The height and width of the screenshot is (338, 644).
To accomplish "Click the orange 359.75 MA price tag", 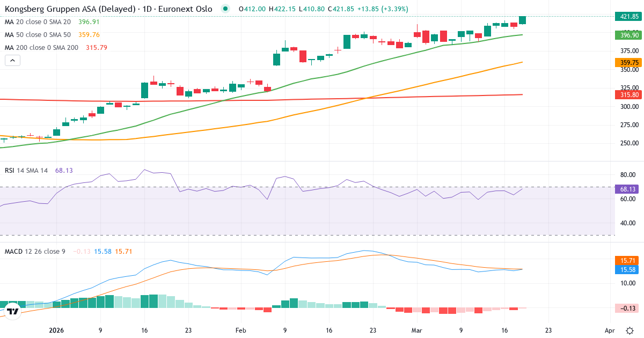I will [x=628, y=63].
